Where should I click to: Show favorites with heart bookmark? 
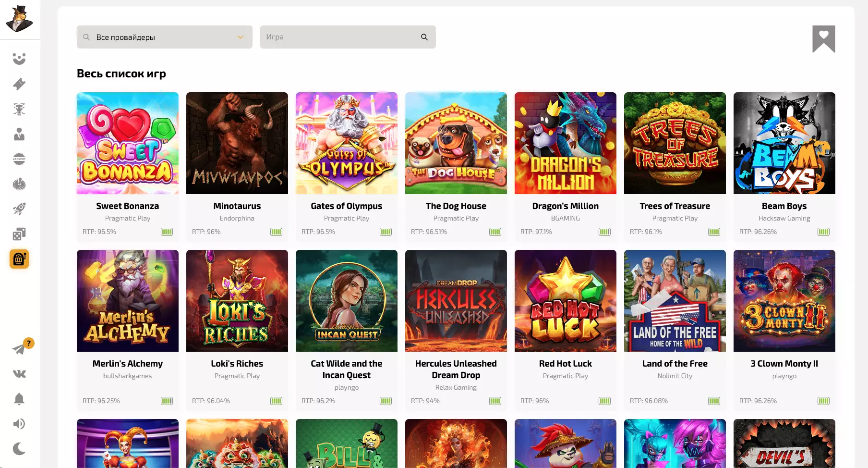[823, 38]
